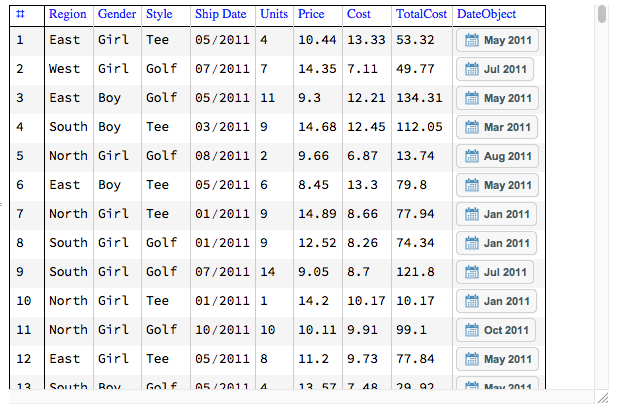Select the Ship Date 10/2011 cell
This screenshot has height=411, width=617.
pyautogui.click(x=222, y=330)
